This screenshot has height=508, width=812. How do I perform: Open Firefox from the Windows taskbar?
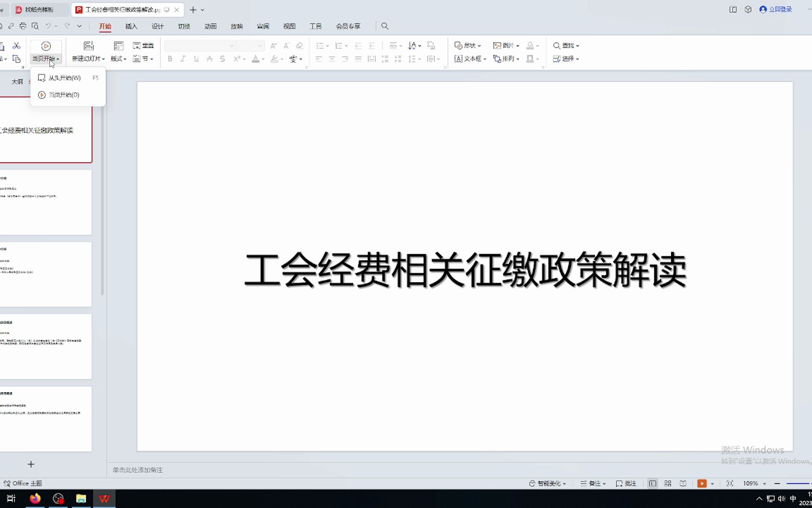click(35, 499)
